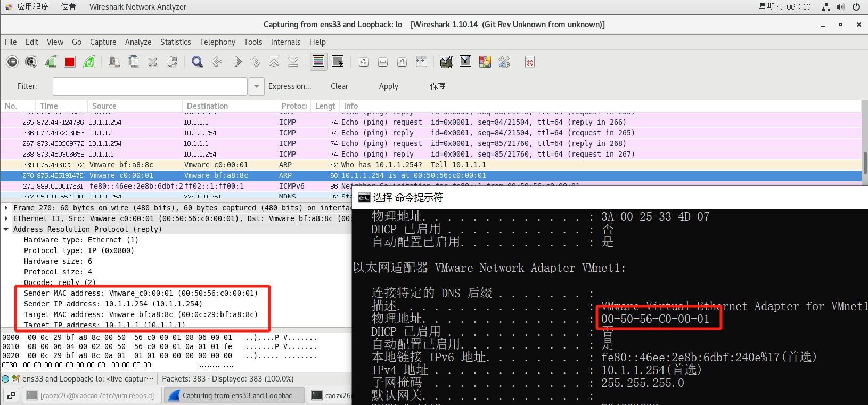Click the Expression... button
This screenshot has height=405, width=868.
coord(290,86)
